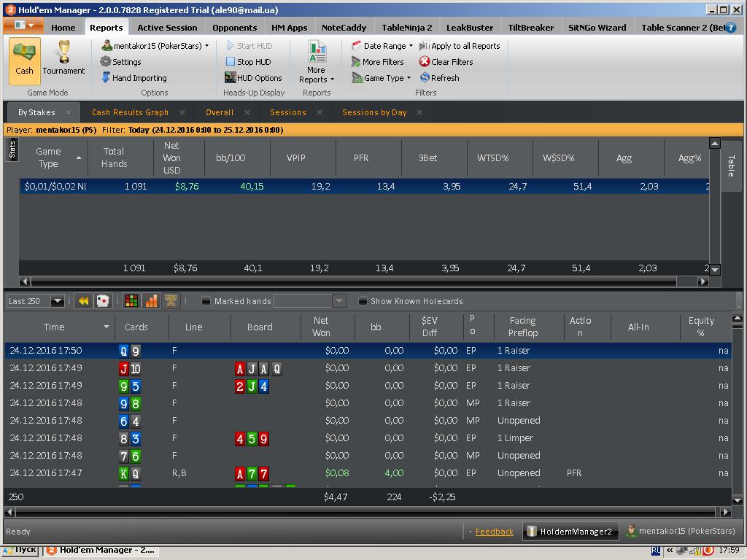Close the Sessions by Day tab

click(x=419, y=112)
